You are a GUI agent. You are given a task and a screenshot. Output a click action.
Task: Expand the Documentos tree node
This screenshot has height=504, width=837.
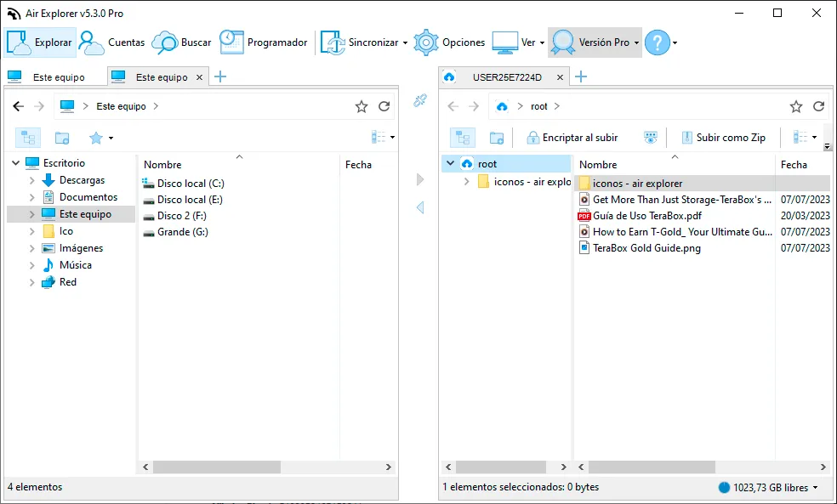tap(31, 197)
